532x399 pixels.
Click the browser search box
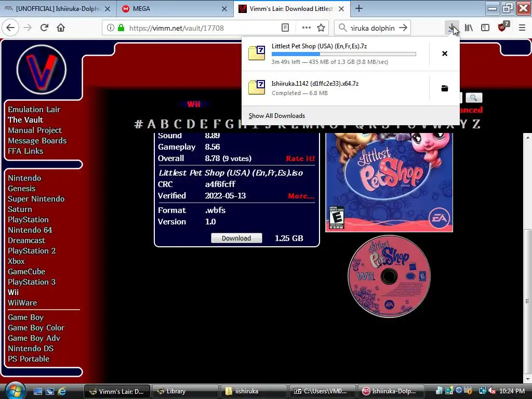coord(372,28)
